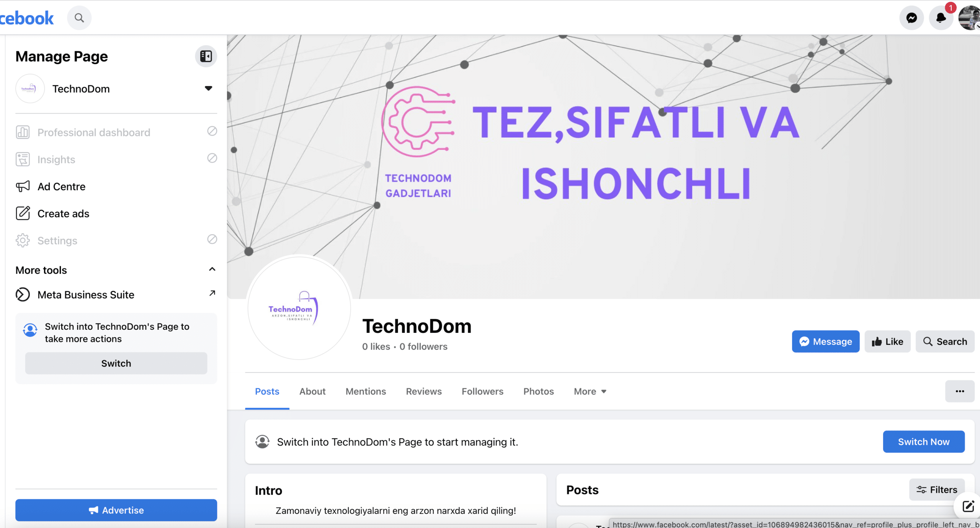Expand the More tools section chevron
This screenshot has height=528, width=980.
pos(210,269)
